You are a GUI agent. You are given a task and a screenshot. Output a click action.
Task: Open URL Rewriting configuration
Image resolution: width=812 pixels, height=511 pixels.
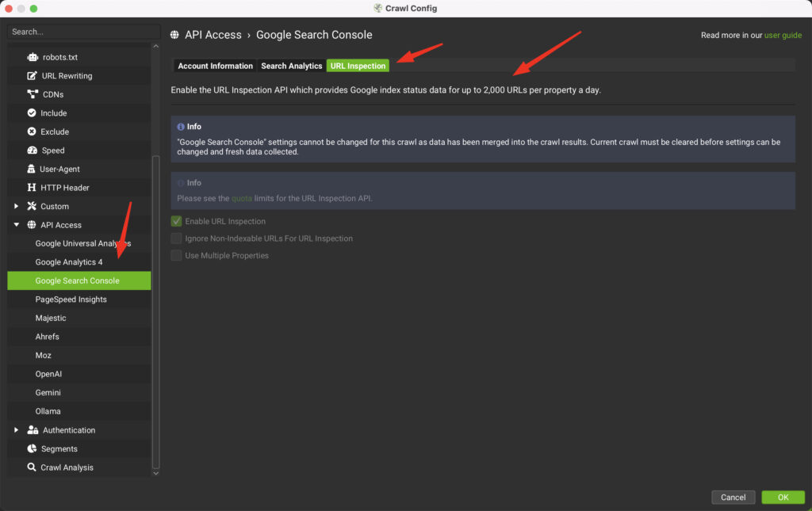click(x=30, y=76)
